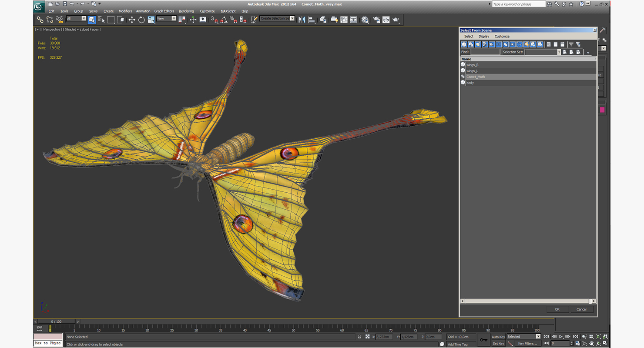Viewport: 644px width, 348px height.
Task: Click the Open File folder icon
Action: 57,4
